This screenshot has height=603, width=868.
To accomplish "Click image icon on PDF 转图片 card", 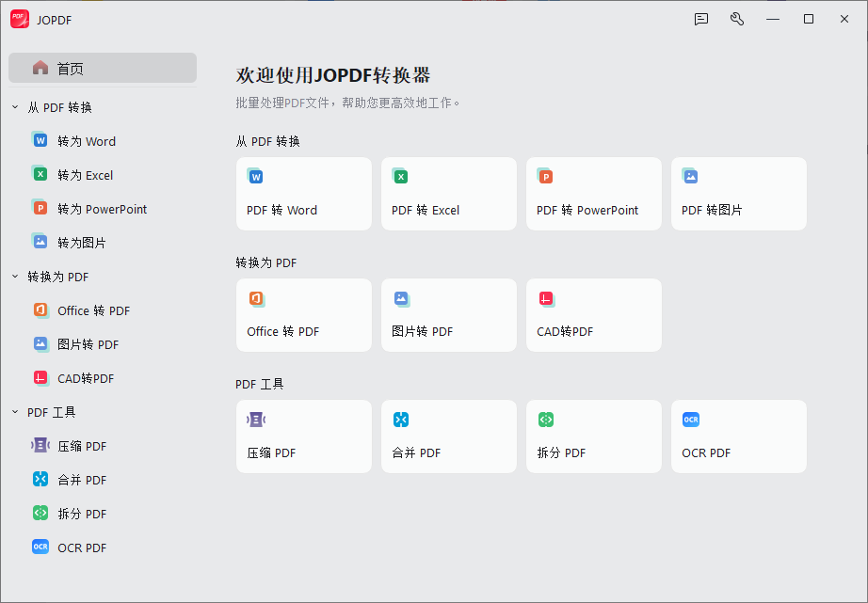I will (x=690, y=176).
